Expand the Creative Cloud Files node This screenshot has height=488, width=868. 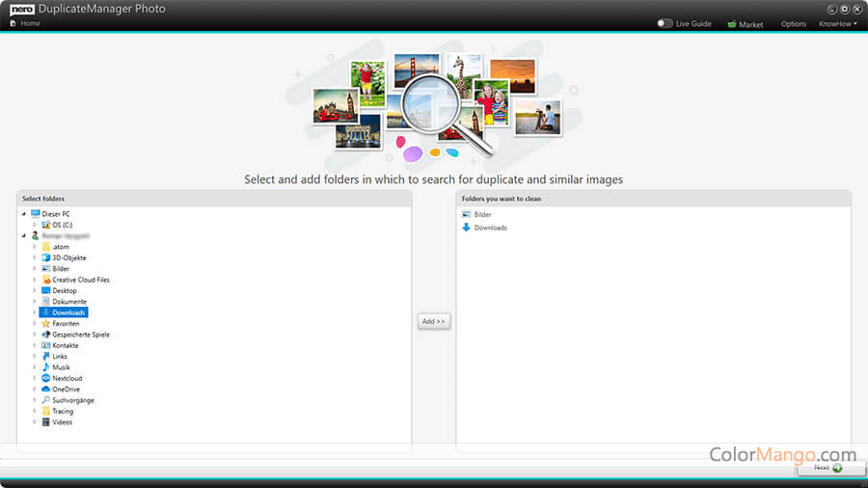point(35,280)
